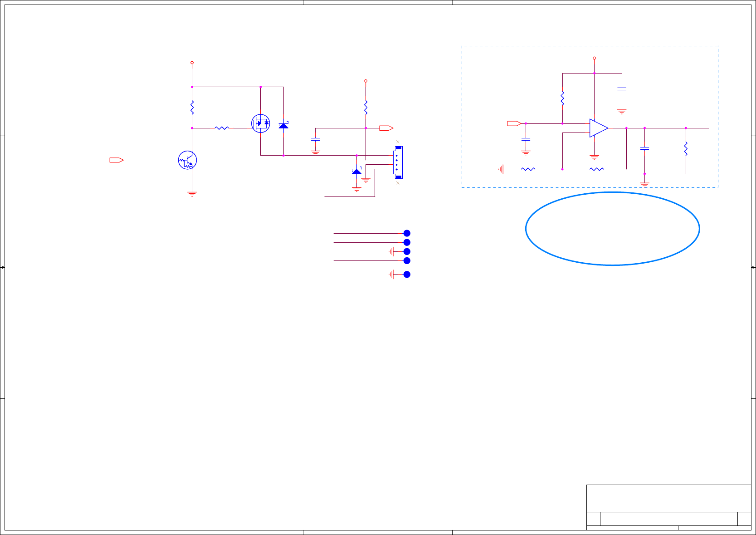This screenshot has height=535, width=756.
Task: Select the power terminal above the pull-up resistor
Action: tap(366, 81)
